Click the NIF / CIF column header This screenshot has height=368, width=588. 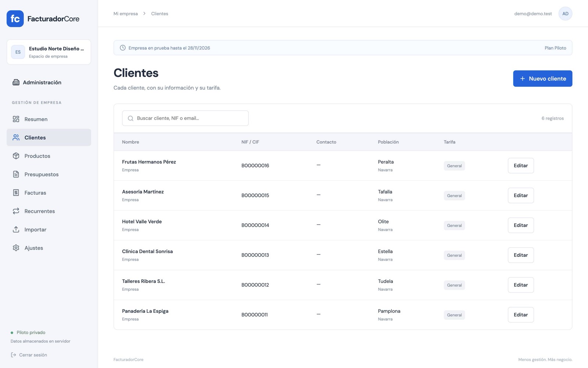250,142
